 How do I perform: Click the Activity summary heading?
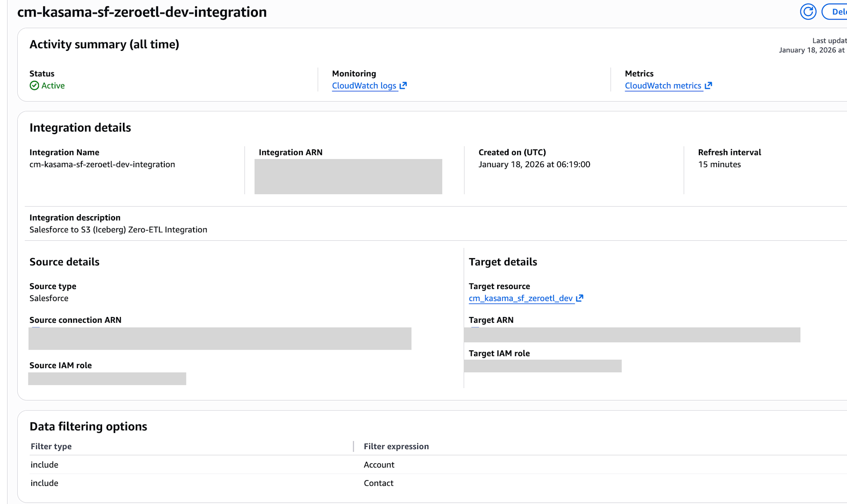[x=104, y=44]
